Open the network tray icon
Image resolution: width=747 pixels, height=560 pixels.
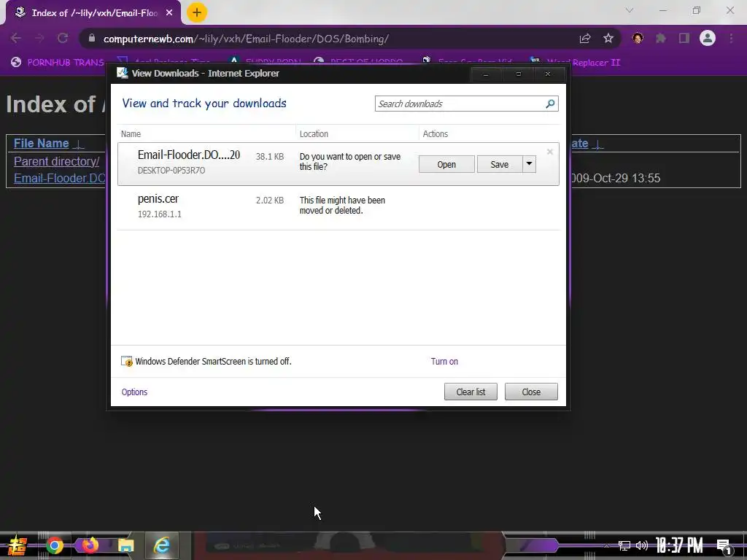624,545
